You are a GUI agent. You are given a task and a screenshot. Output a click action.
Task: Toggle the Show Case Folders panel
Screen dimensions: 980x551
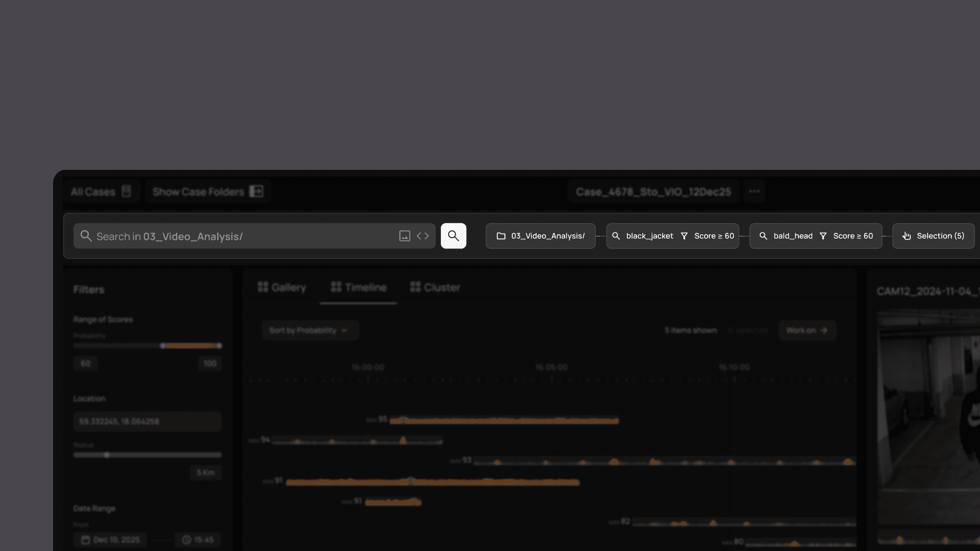pyautogui.click(x=208, y=192)
